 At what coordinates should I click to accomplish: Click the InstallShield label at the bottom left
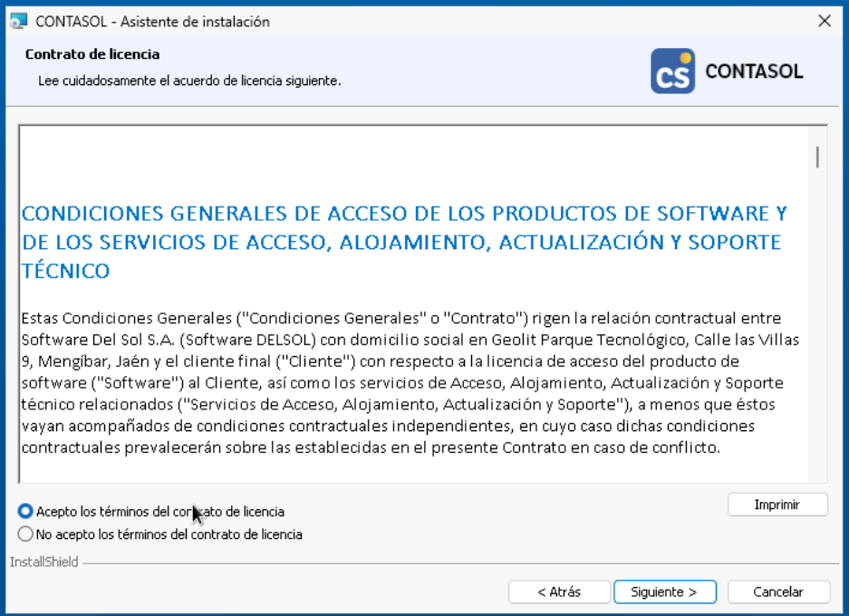[x=43, y=563]
